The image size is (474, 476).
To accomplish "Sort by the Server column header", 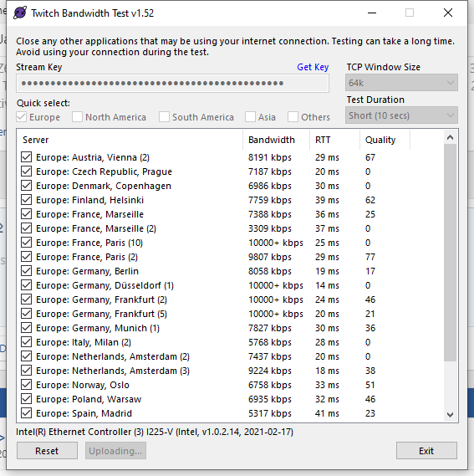I will coord(130,140).
